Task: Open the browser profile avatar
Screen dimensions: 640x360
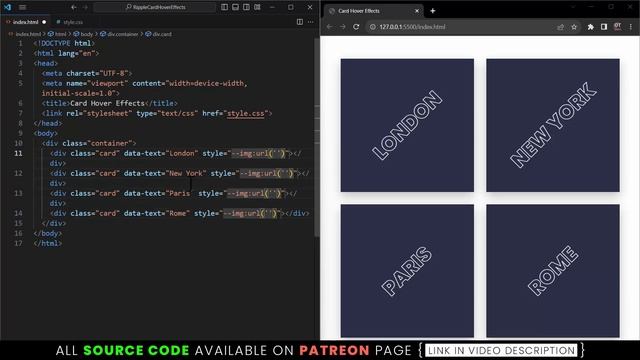Action: point(618,27)
